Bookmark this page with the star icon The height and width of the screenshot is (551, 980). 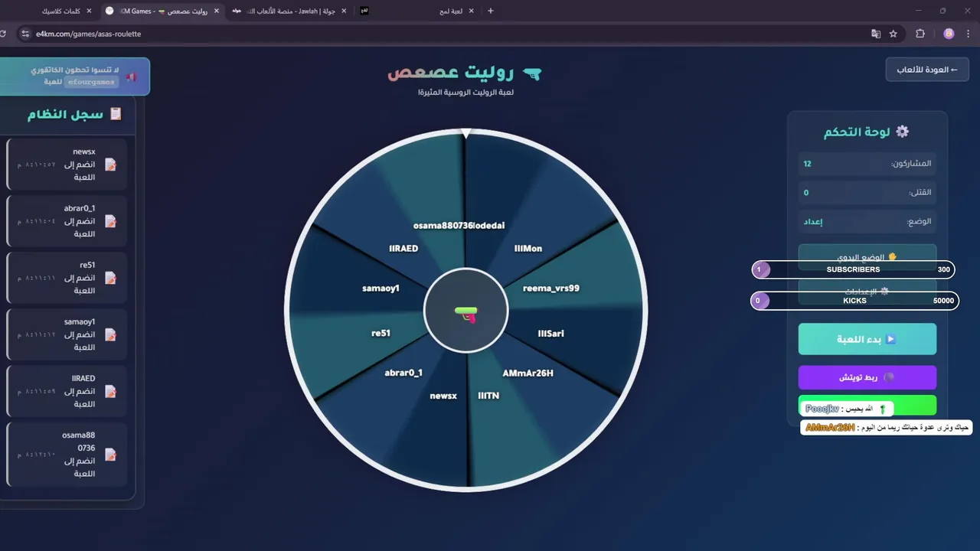click(x=893, y=34)
